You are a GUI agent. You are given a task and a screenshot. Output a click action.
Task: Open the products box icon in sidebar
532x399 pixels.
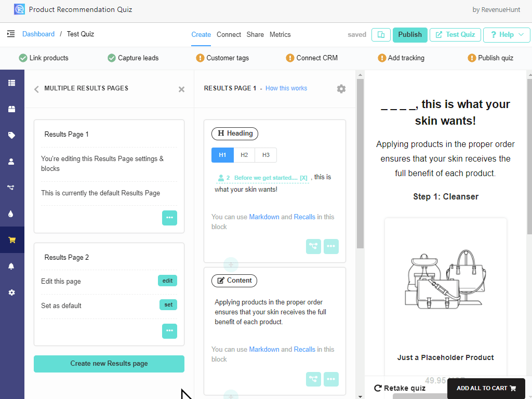point(12,109)
